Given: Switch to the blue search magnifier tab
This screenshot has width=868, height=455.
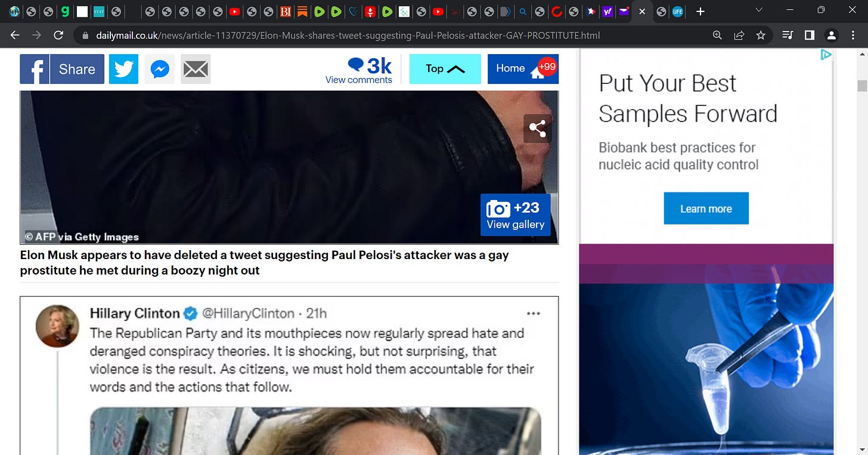Looking at the screenshot, I should (523, 11).
